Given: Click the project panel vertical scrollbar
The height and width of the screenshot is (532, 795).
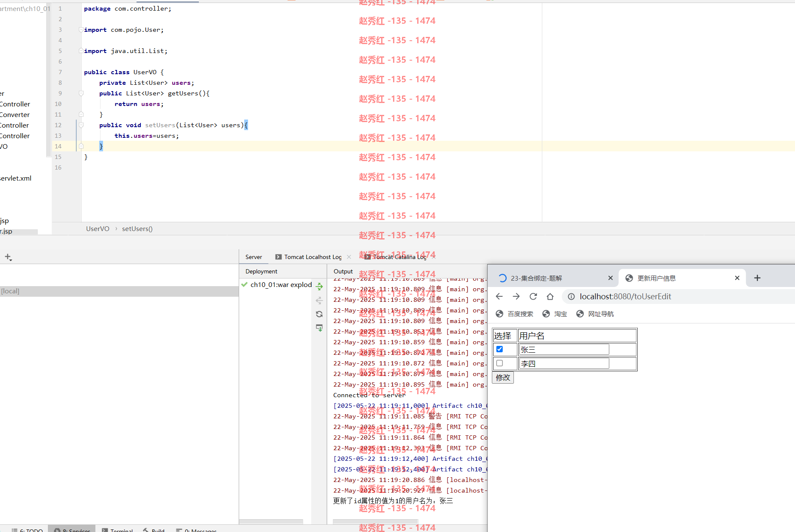Looking at the screenshot, I should click(48, 81).
